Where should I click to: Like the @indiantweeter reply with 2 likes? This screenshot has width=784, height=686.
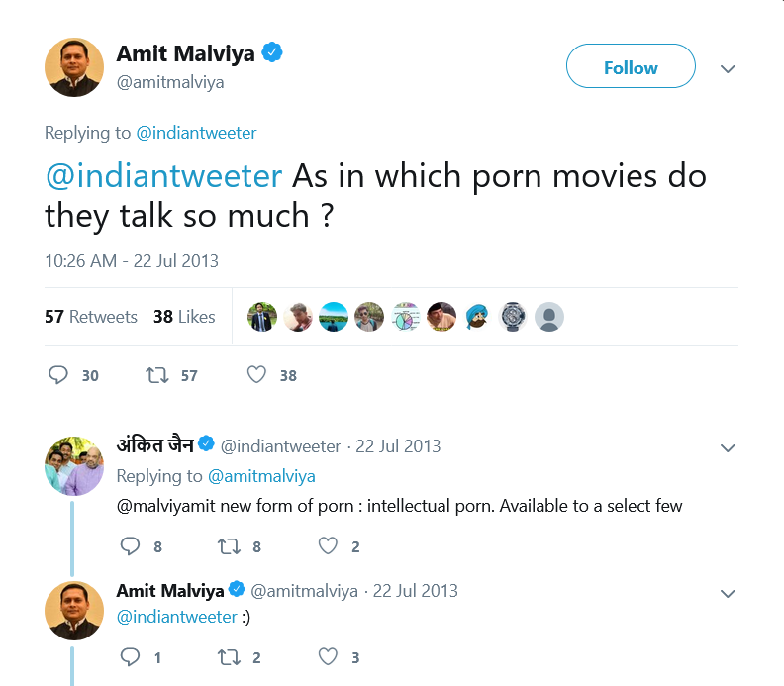click(328, 546)
